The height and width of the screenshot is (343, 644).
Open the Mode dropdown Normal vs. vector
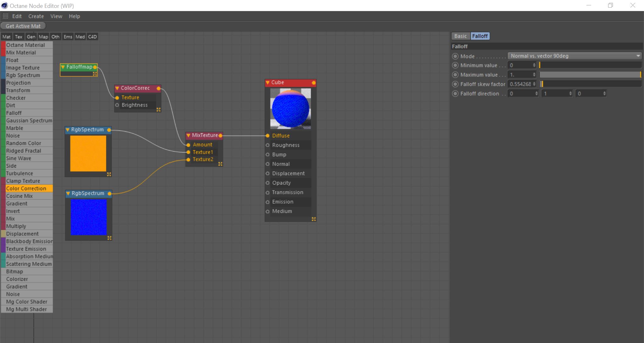(x=575, y=56)
